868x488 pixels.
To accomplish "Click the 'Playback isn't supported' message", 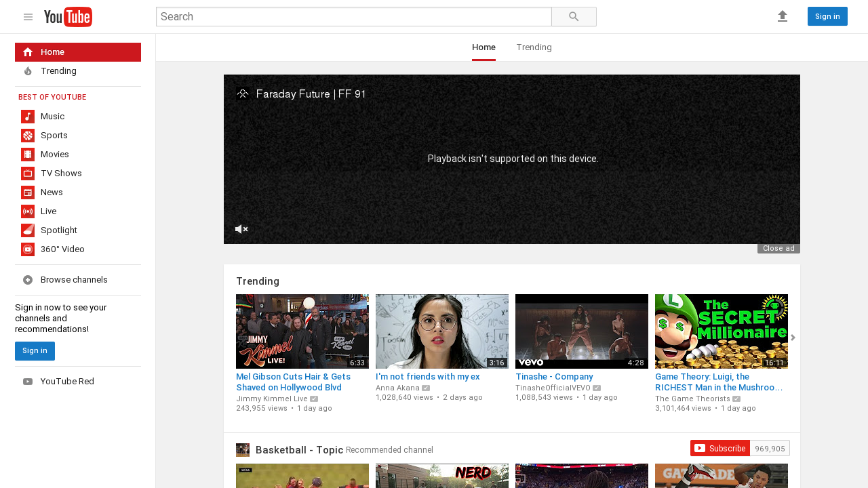I will point(513,159).
